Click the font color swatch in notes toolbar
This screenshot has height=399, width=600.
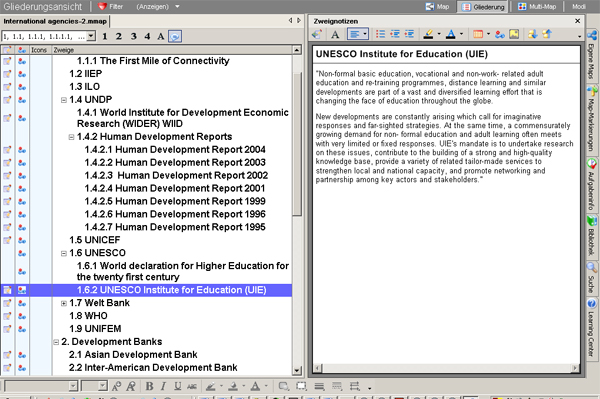(451, 34)
